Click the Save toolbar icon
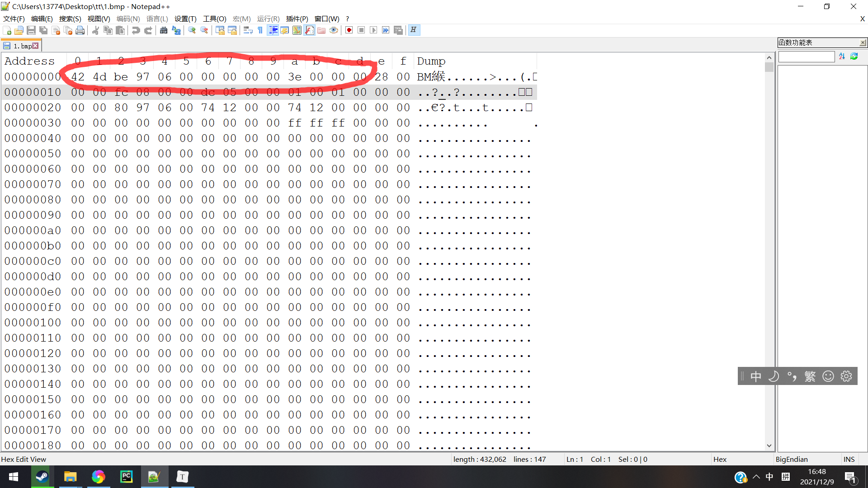The width and height of the screenshot is (868, 488). click(x=31, y=30)
